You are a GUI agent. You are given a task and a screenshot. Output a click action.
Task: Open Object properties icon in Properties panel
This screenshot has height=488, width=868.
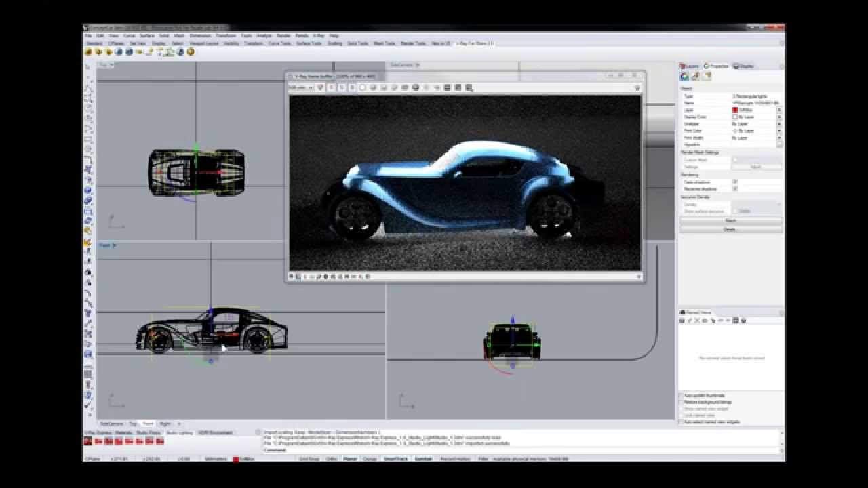click(x=684, y=76)
